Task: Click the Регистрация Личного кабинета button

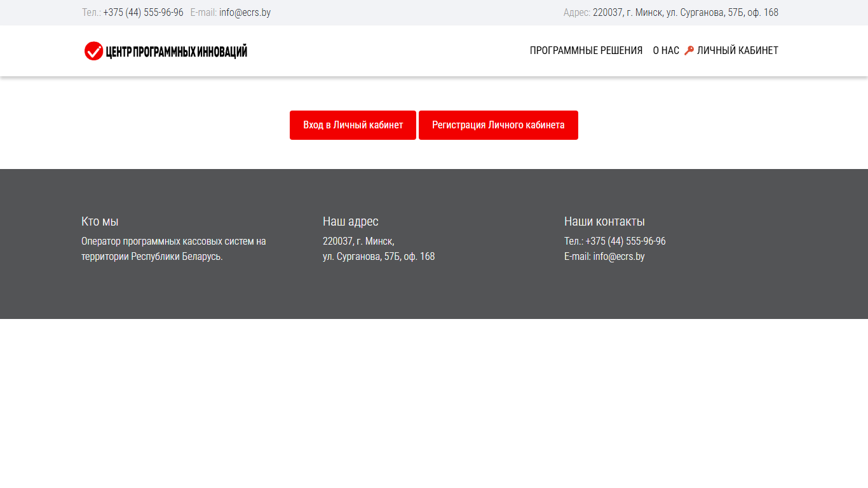Action: click(498, 125)
